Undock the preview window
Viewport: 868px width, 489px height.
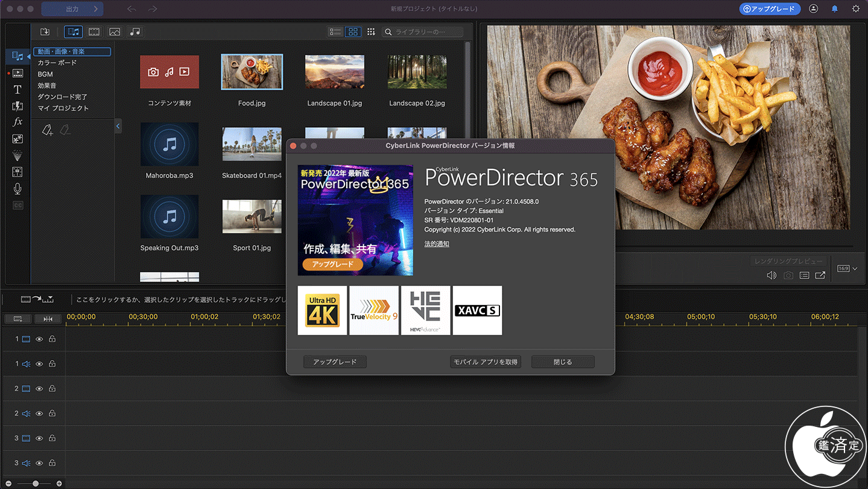coord(820,276)
